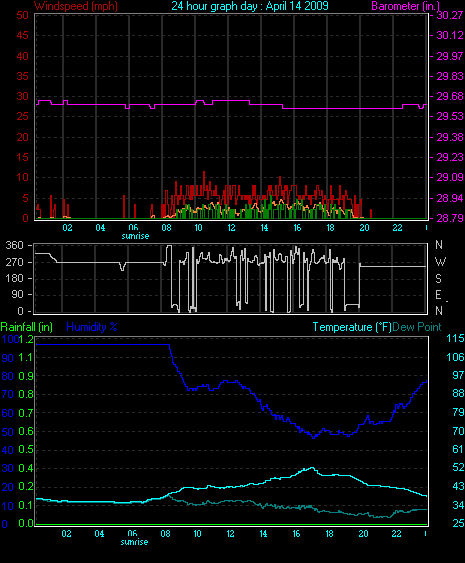Click red windspeed axis value 15
This screenshot has width=465, height=563.
point(22,157)
